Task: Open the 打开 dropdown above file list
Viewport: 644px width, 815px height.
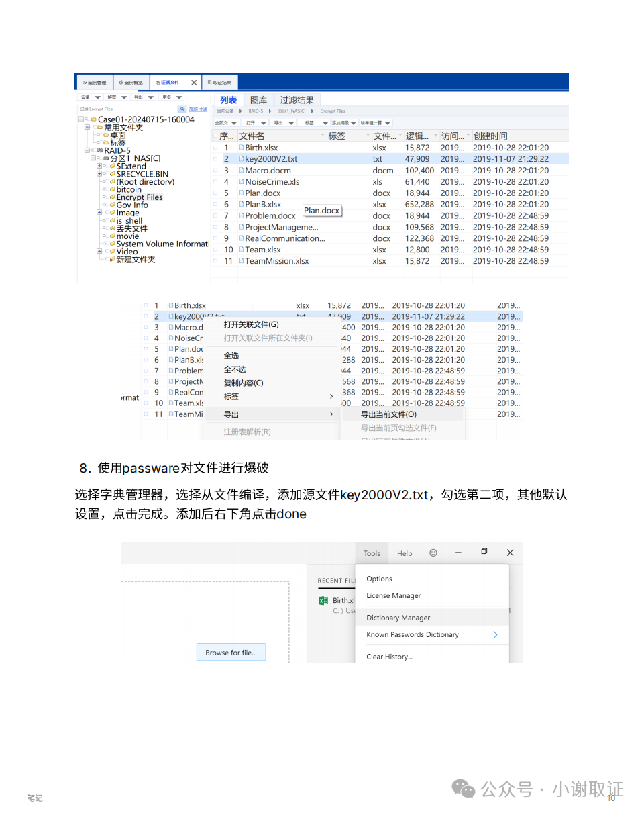Action: coord(256,123)
